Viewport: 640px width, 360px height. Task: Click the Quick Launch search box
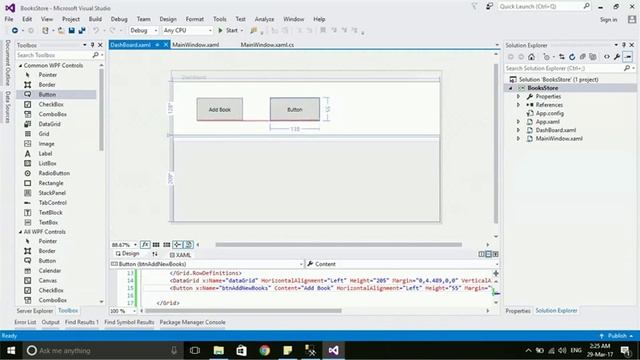click(x=544, y=7)
